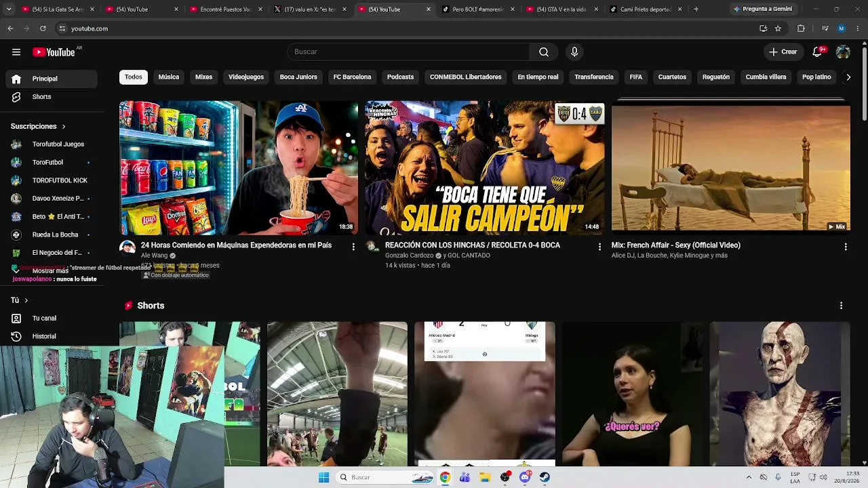Open Discord from the taskbar
The height and width of the screenshot is (488, 868).
click(525, 477)
